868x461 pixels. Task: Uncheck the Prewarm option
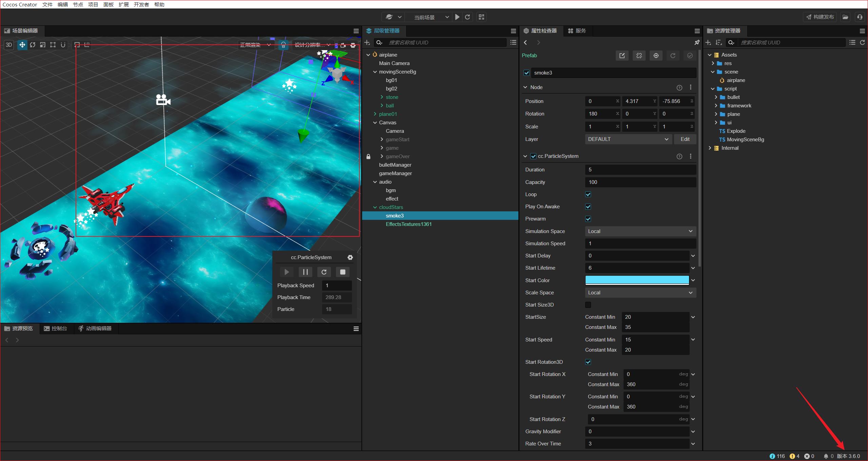pyautogui.click(x=588, y=219)
